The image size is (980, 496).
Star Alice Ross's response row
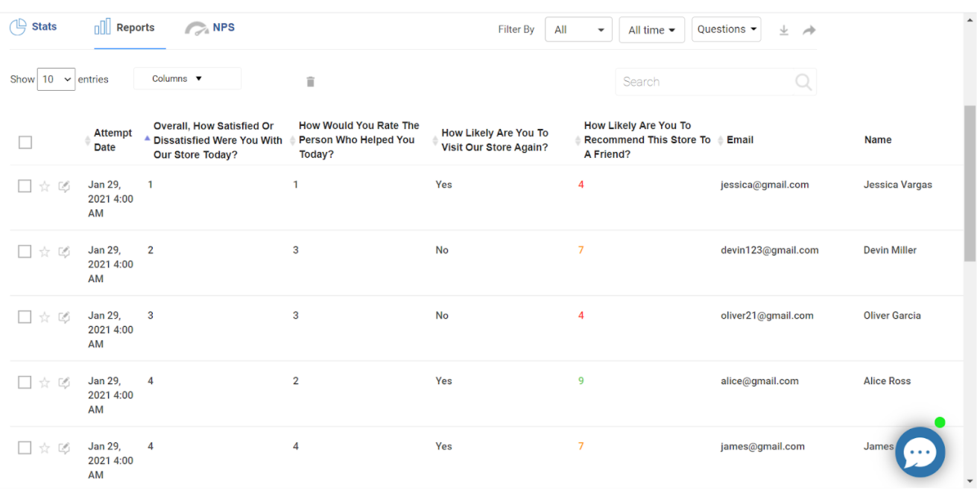click(x=45, y=383)
